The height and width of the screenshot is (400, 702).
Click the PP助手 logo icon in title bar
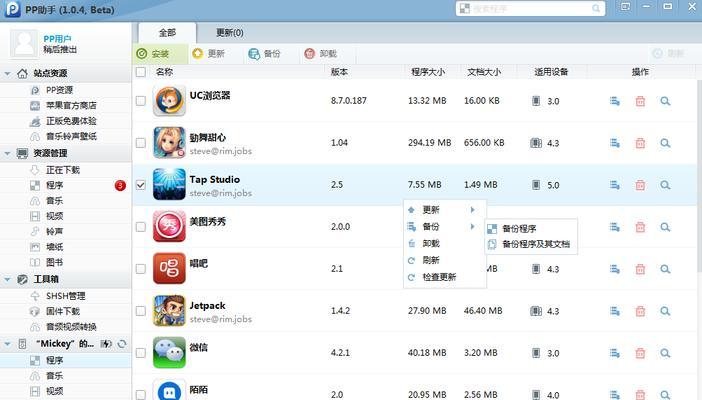point(13,9)
